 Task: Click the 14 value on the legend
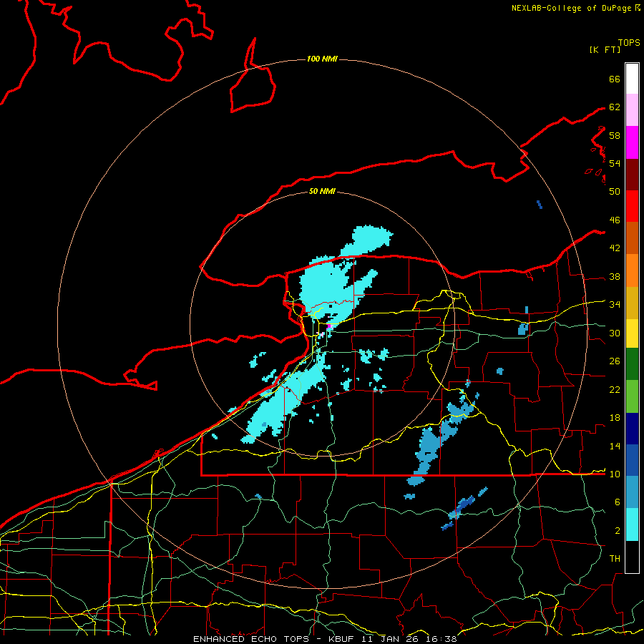click(x=615, y=446)
